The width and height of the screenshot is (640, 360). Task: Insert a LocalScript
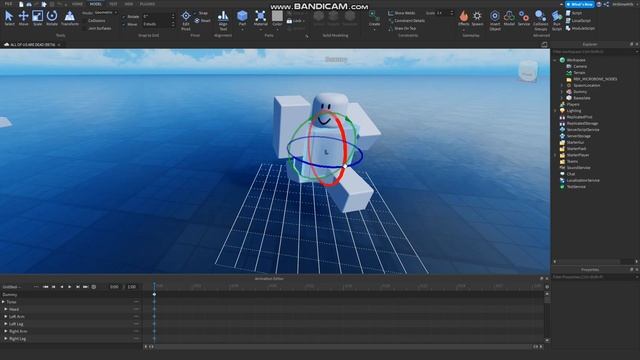[578, 20]
